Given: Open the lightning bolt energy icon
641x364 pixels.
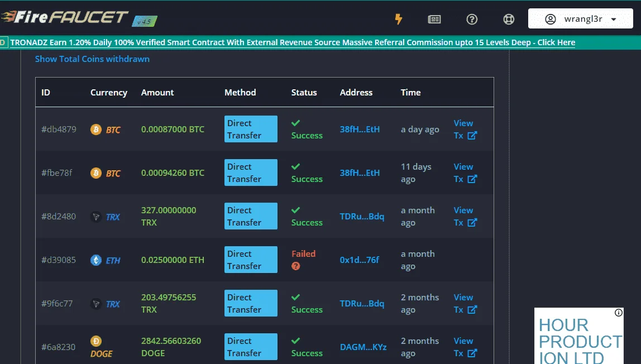Looking at the screenshot, I should point(399,19).
